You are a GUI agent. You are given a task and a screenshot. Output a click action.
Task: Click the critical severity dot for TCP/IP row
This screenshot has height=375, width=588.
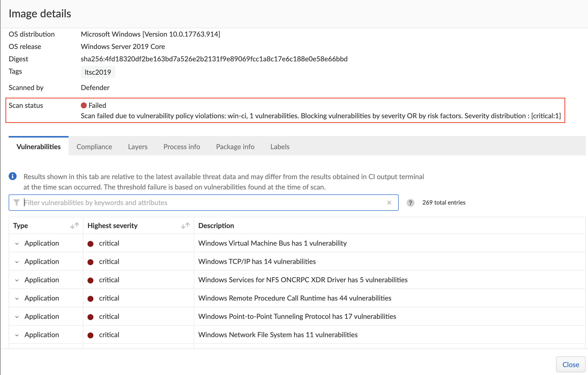[x=91, y=262]
